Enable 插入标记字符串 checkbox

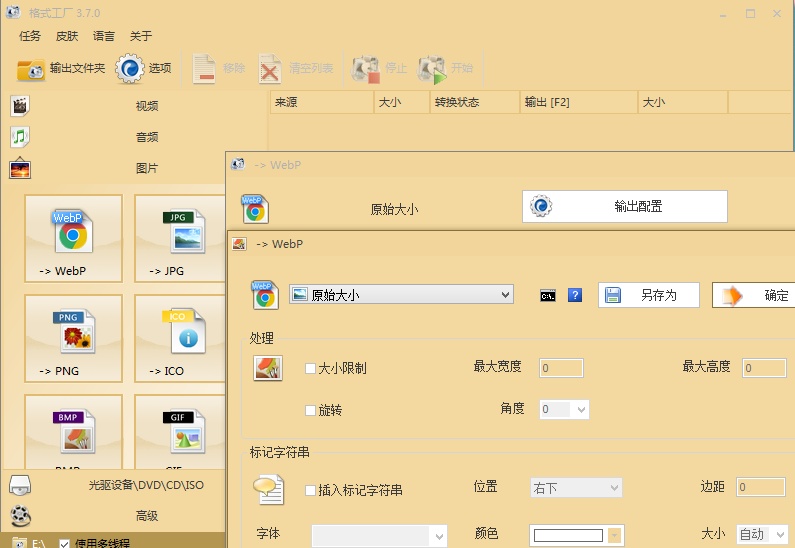pos(311,490)
